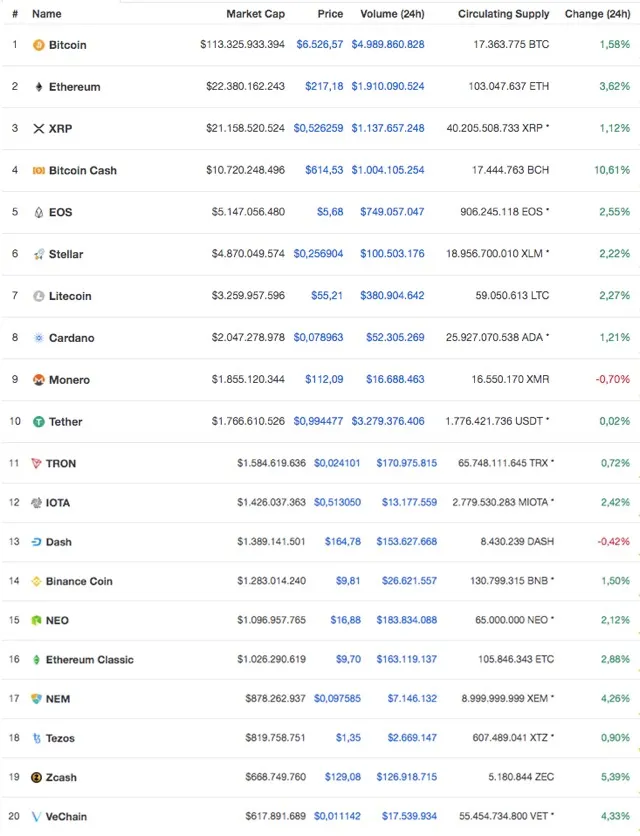Click Tezos volume $2.669.147
The image size is (640, 836).
(x=412, y=737)
